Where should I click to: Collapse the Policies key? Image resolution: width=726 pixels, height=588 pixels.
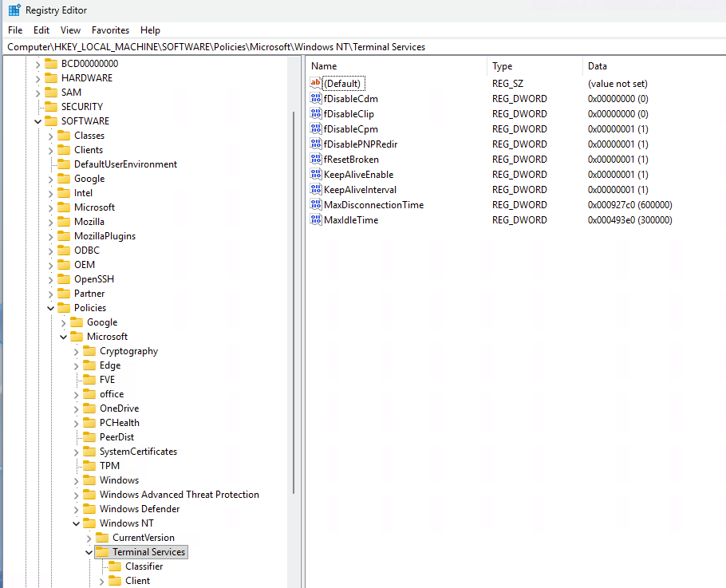(x=50, y=308)
